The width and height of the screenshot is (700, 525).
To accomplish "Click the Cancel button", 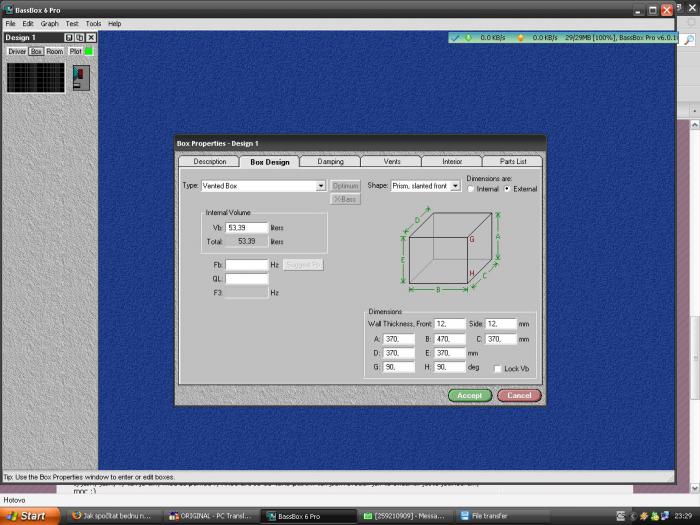I will tap(519, 395).
